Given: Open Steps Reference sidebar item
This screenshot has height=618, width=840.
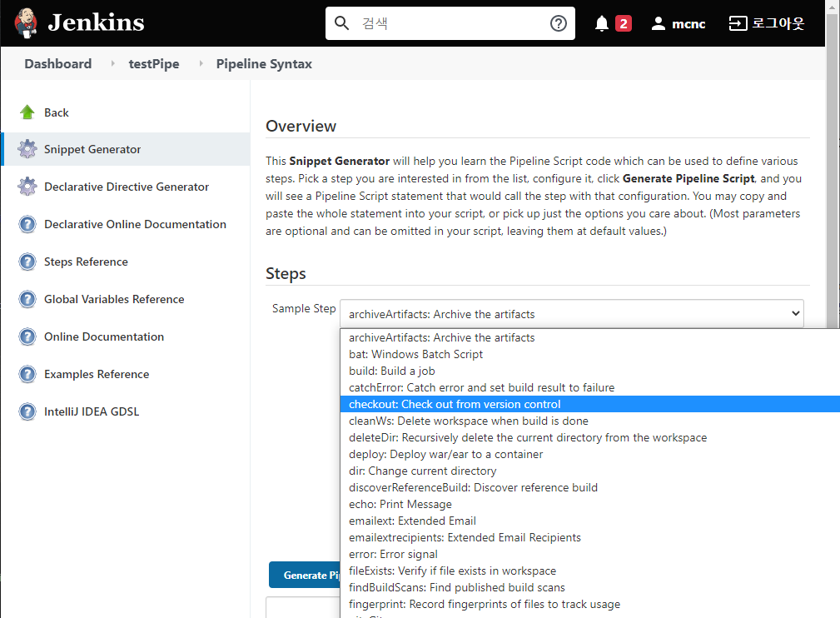Looking at the screenshot, I should click(x=86, y=262).
